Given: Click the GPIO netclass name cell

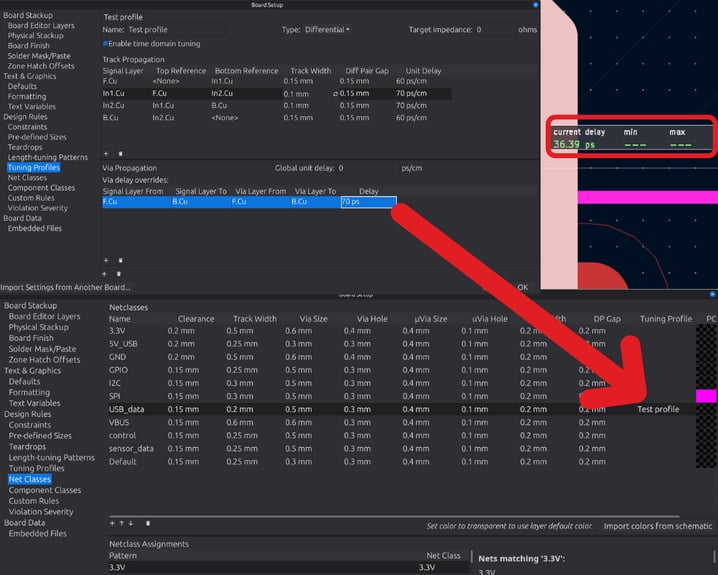Looking at the screenshot, I should (x=118, y=369).
